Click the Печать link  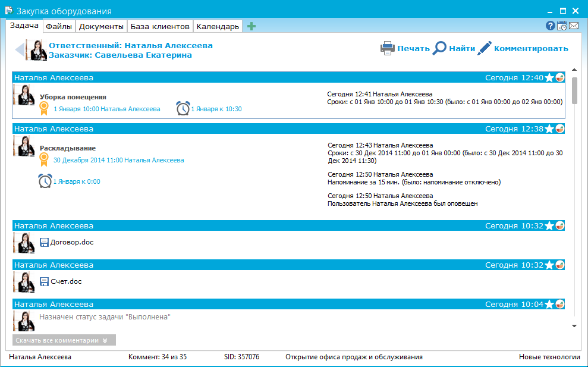point(414,48)
